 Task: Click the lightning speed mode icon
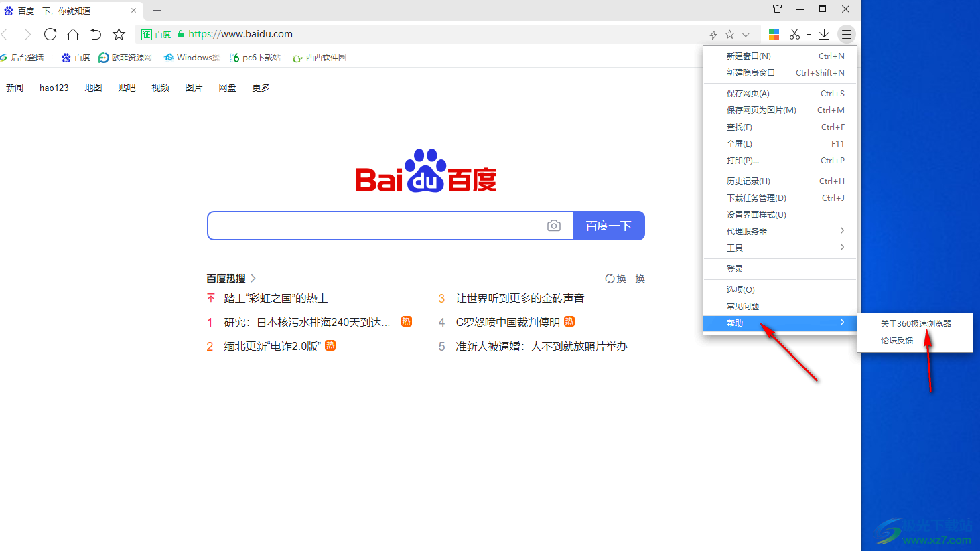[x=713, y=35]
